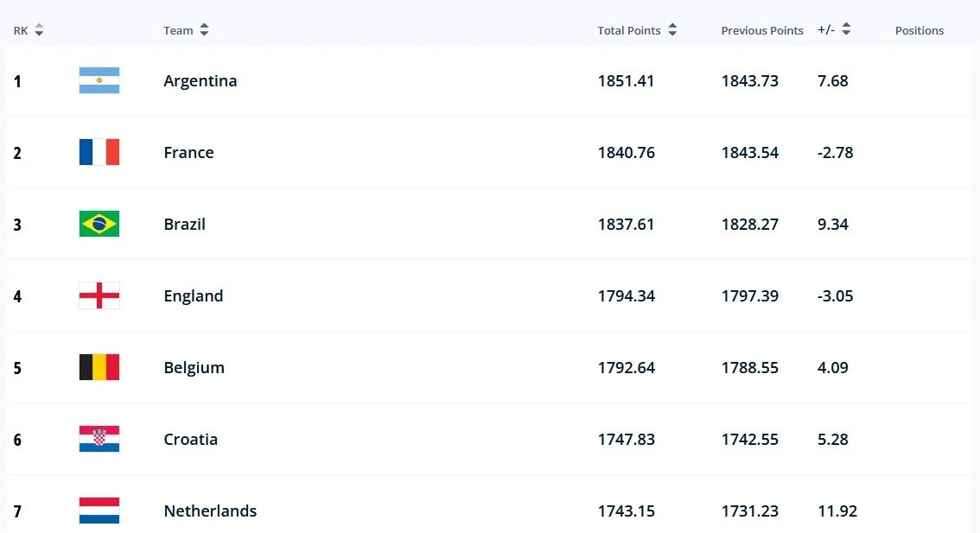Sort by Total Points arrows
The width and height of the screenshot is (980, 533).
[x=672, y=30]
